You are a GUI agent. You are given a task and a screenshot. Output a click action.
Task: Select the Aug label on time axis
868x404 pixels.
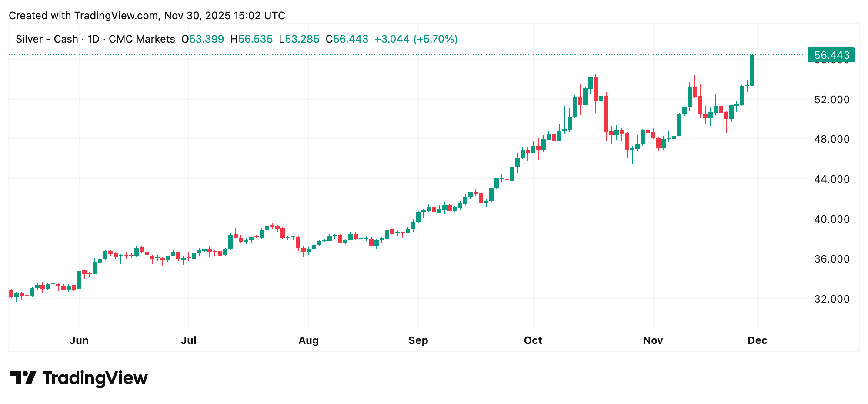308,340
